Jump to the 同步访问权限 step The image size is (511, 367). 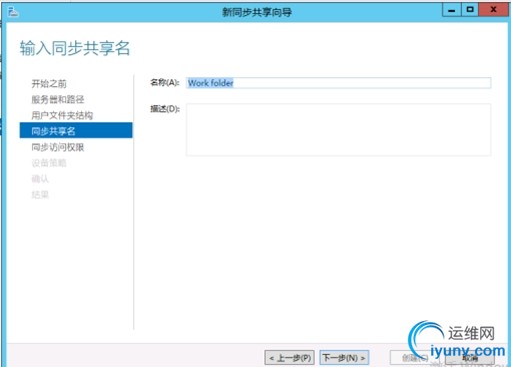[x=58, y=147]
